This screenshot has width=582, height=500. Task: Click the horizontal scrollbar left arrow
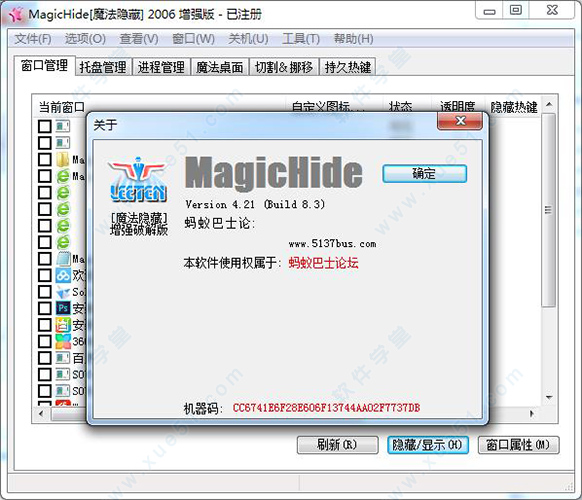(x=41, y=414)
